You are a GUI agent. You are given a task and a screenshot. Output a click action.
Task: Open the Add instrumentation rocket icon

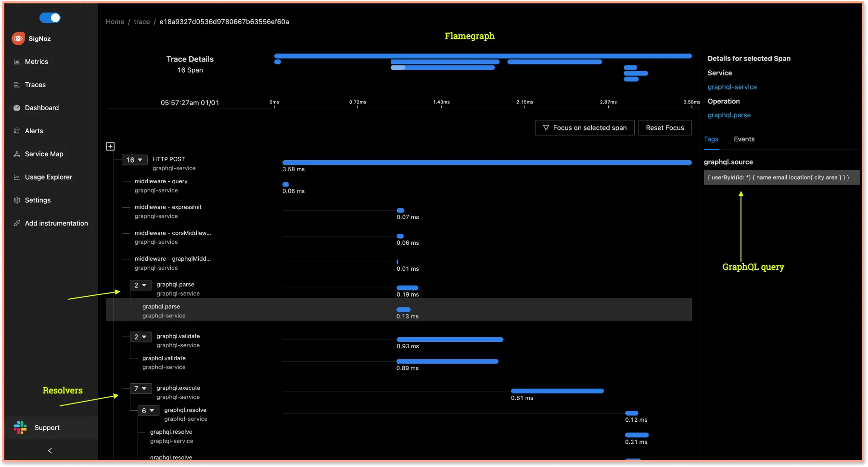[17, 223]
